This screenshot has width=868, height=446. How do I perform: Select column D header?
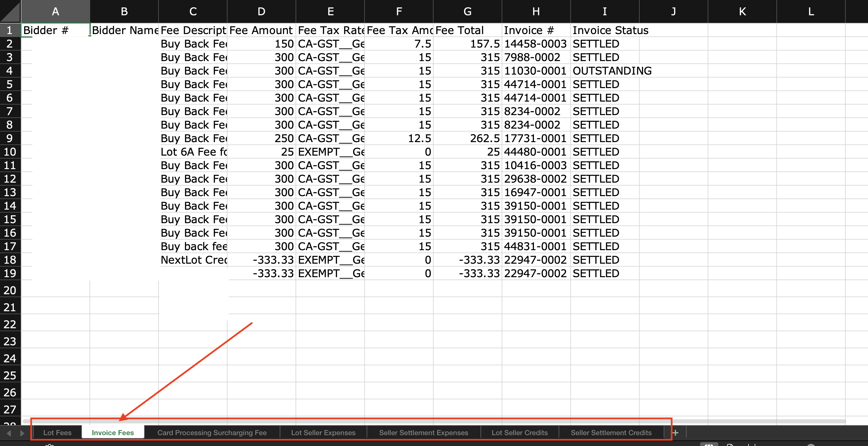click(x=262, y=11)
